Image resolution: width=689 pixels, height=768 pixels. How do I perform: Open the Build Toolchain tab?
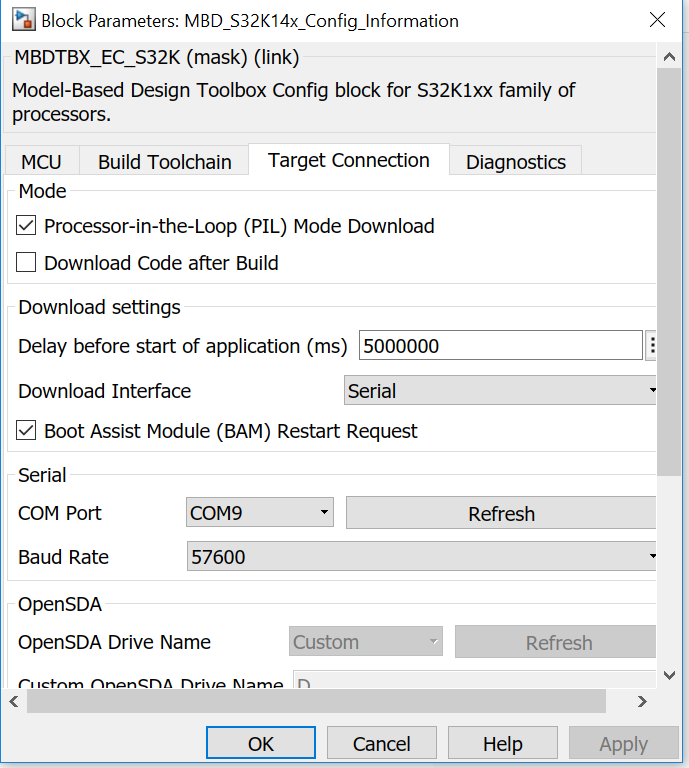pos(165,162)
